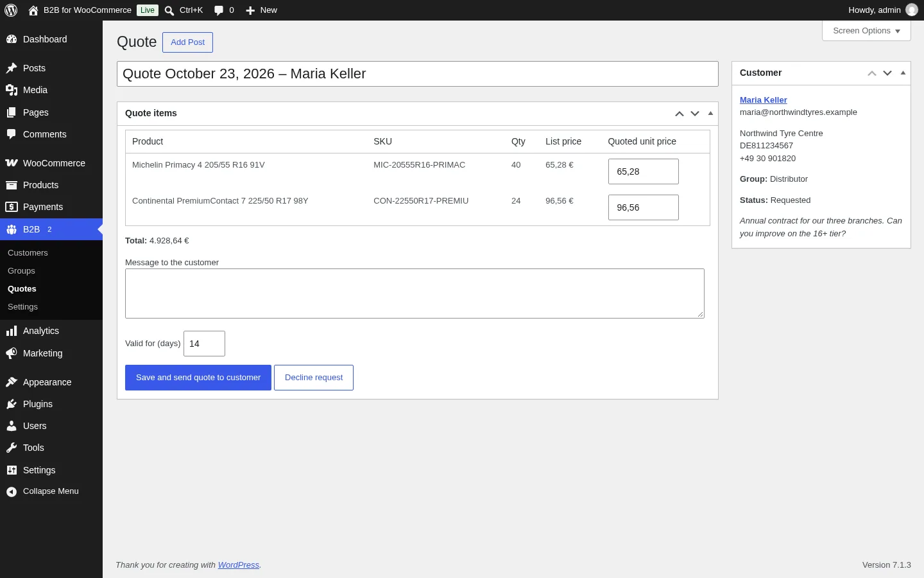The width and height of the screenshot is (924, 578).
Task: Click the Collapse Menu arrow icon
Action: coord(12,492)
